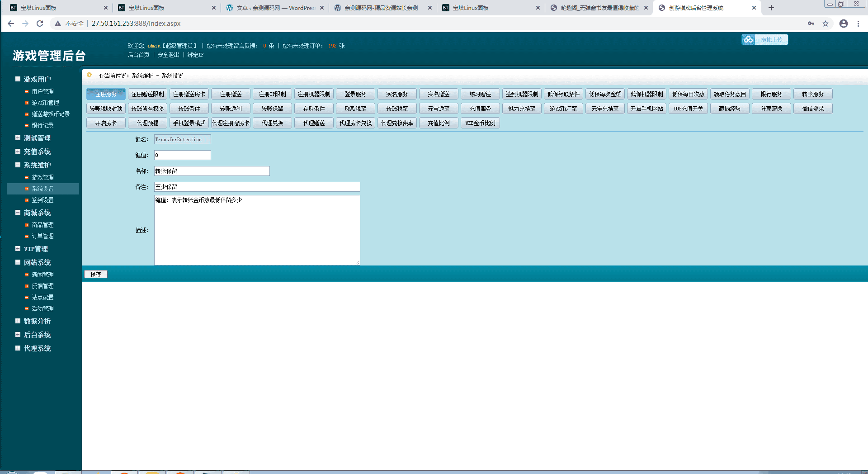Open the Chrome three-dot menu
Screen dimensions: 868x474
[x=858, y=24]
